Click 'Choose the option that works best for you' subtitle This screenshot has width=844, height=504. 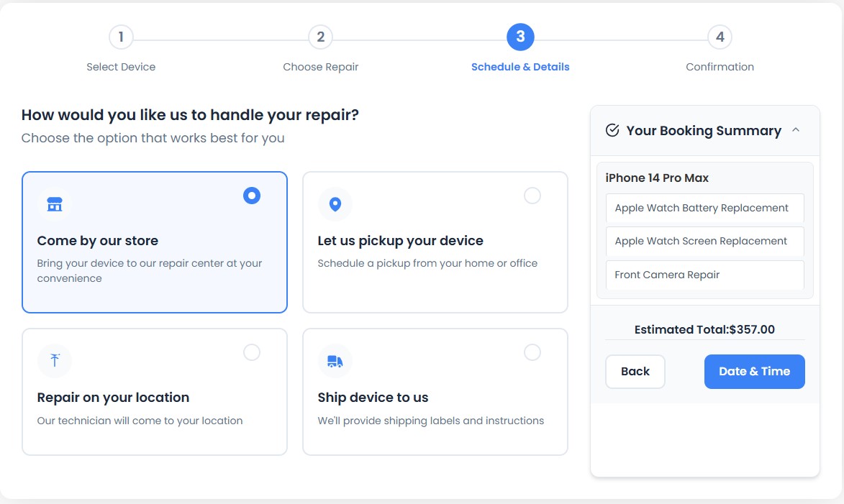153,138
